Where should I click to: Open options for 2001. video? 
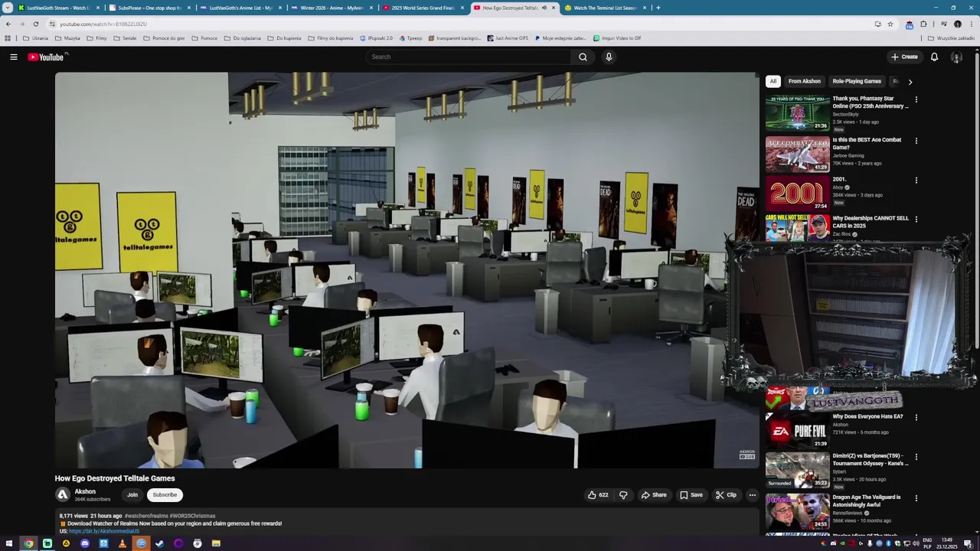tap(916, 181)
